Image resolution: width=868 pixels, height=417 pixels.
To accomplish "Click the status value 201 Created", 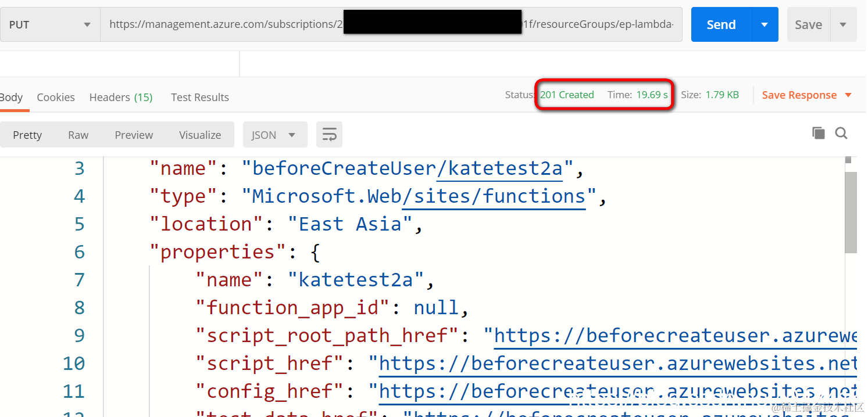I will coord(567,95).
